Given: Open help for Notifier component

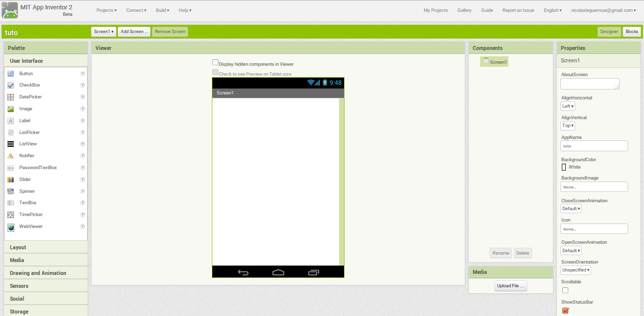Looking at the screenshot, I should (x=83, y=156).
